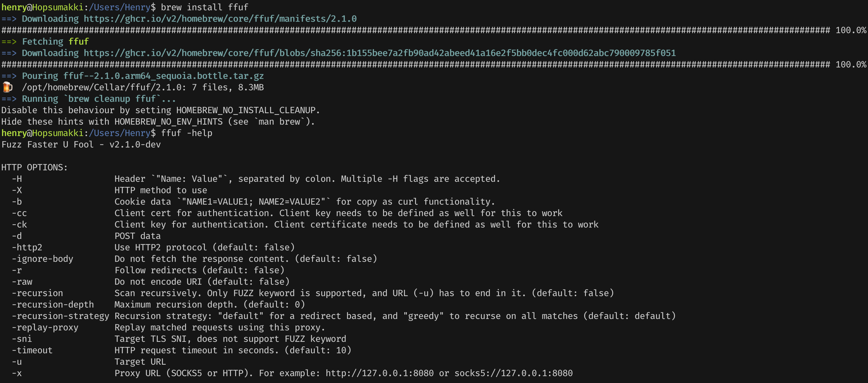The image size is (868, 383).
Task: Click the "brew install ffuf" command text
Action: click(x=204, y=7)
